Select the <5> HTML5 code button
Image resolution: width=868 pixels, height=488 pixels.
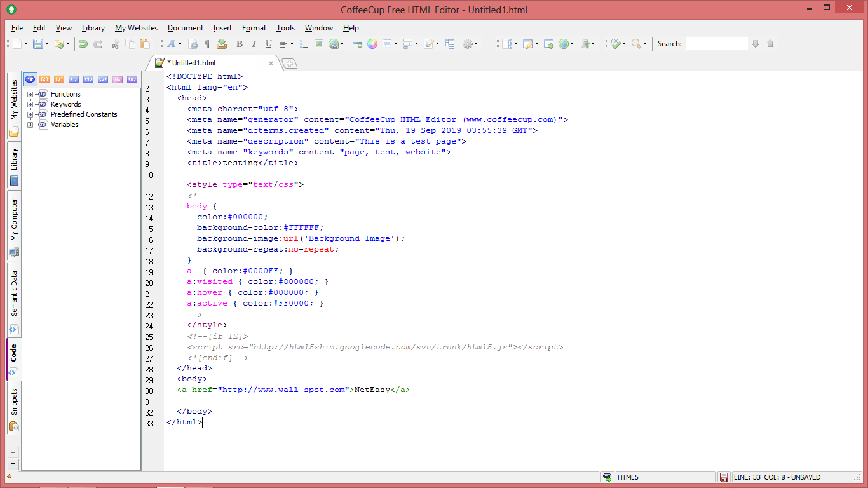pyautogui.click(x=103, y=79)
